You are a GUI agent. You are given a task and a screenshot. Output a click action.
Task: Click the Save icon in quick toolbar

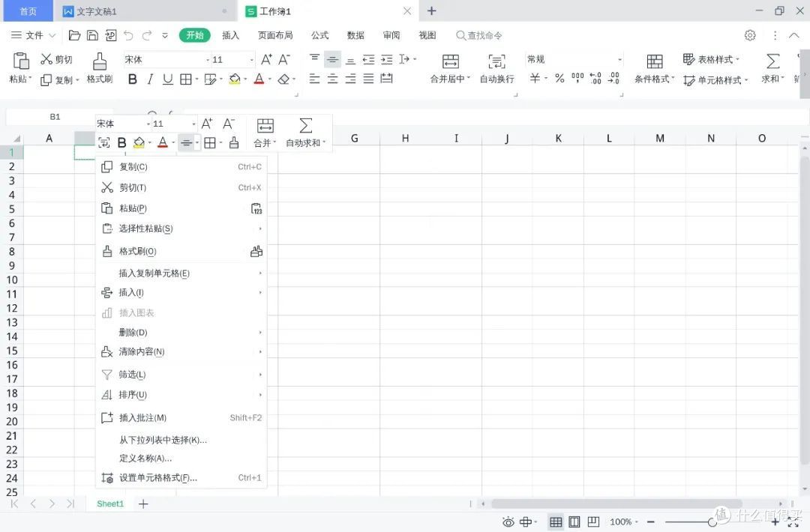click(92, 35)
